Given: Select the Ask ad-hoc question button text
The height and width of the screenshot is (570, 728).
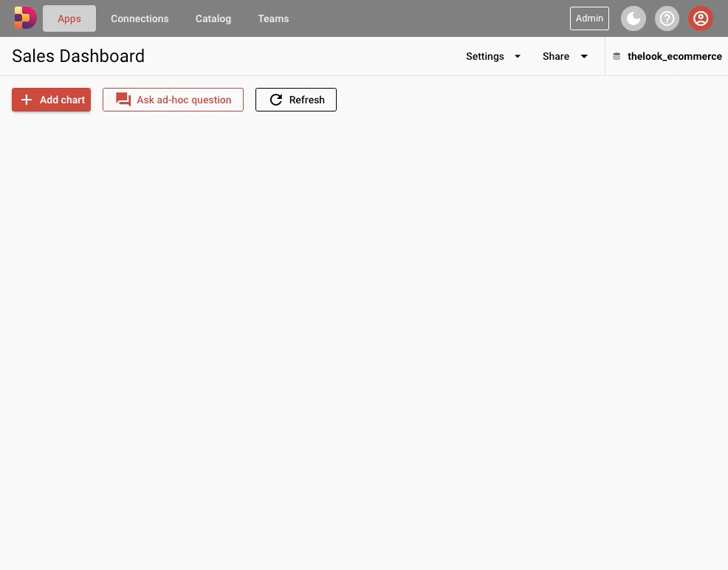Looking at the screenshot, I should click(184, 100).
